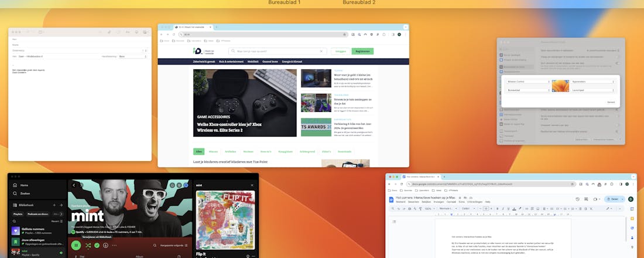The image size is (644, 258).
Task: Toggle bold in the Google Docs toolbar
Action: click(498, 209)
